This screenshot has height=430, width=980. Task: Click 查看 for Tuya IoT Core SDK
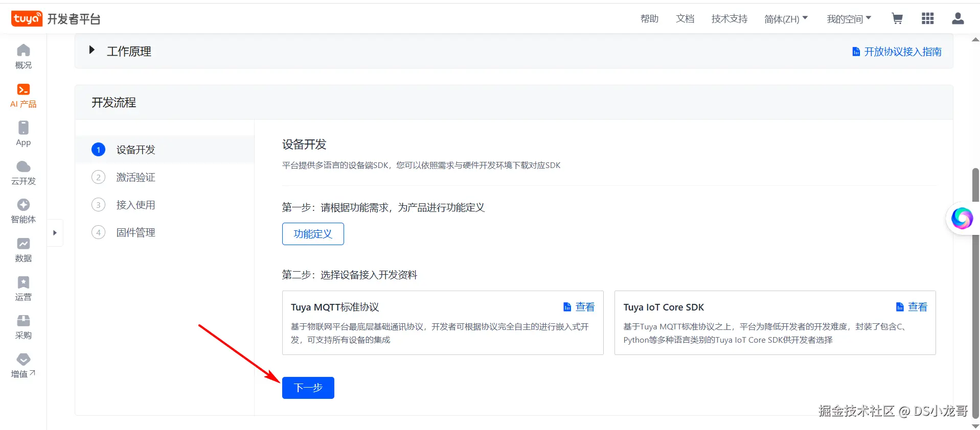[911, 307]
